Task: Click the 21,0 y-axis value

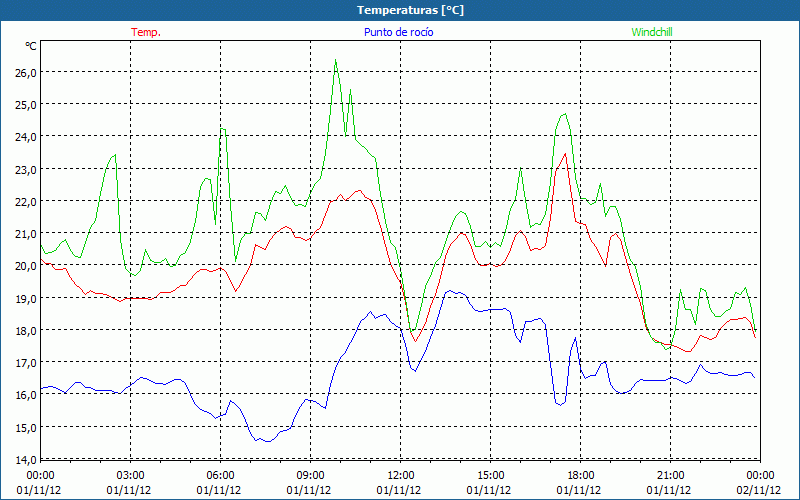Action: tap(27, 234)
